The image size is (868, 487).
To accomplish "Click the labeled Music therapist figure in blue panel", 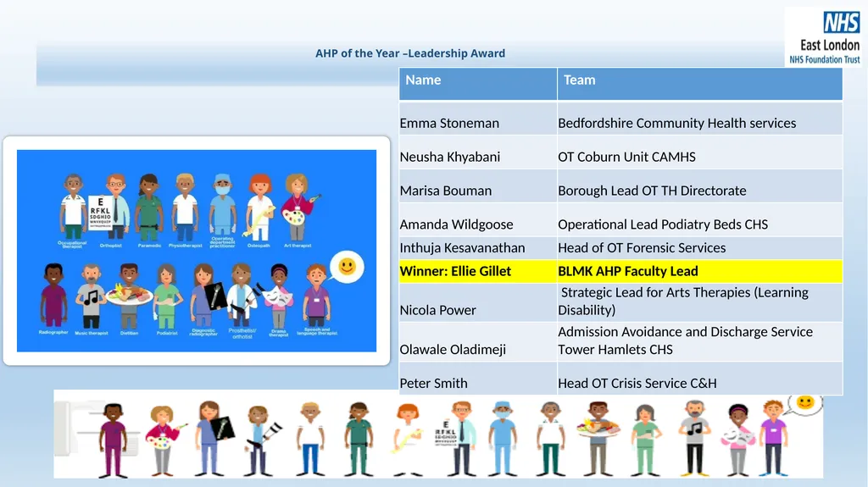I will click(91, 296).
